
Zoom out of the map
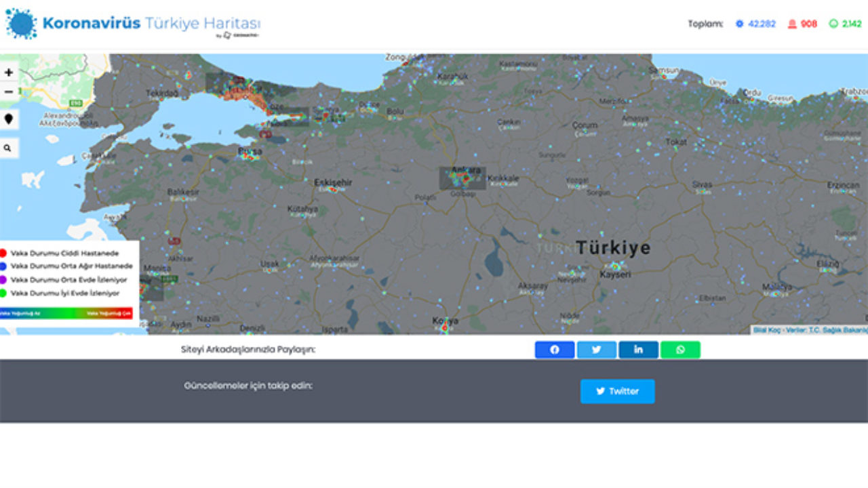(9, 91)
